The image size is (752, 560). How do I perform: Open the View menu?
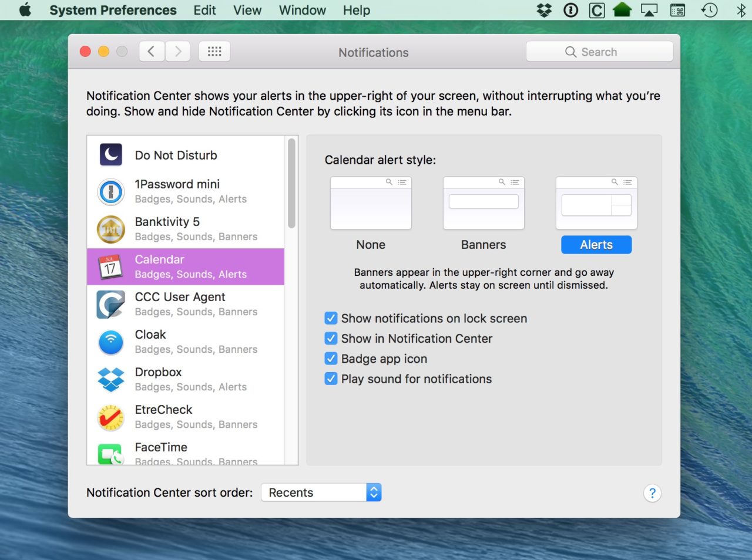tap(247, 10)
